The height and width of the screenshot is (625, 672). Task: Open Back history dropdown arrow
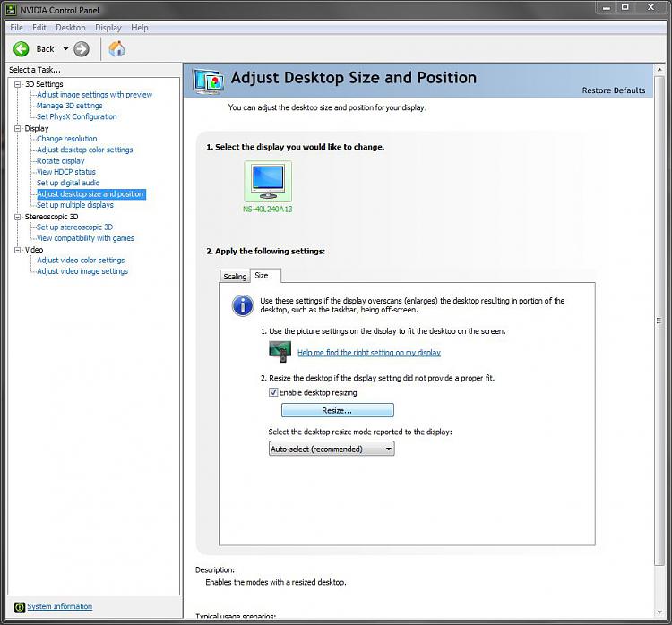(65, 49)
